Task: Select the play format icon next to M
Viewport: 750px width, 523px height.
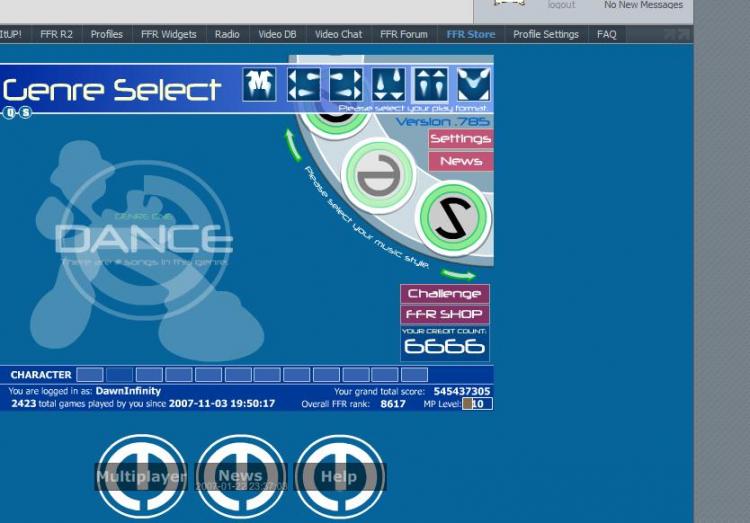Action: click(304, 85)
